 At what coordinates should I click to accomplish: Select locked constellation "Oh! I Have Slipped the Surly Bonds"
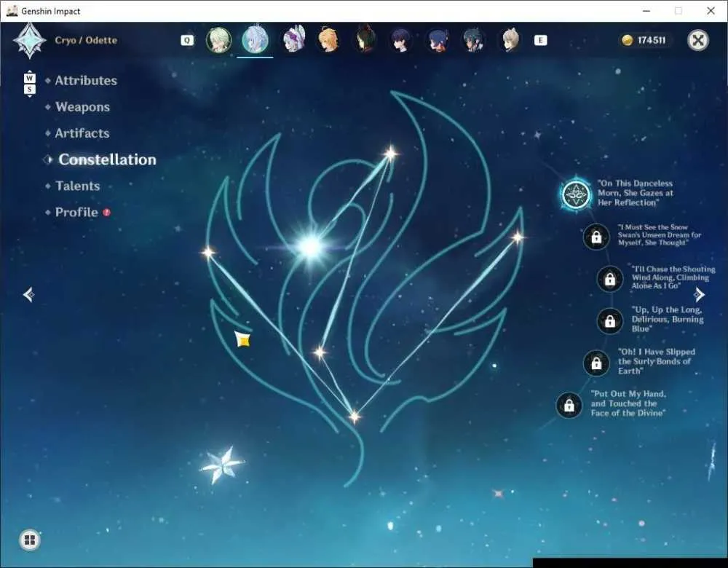pos(596,363)
